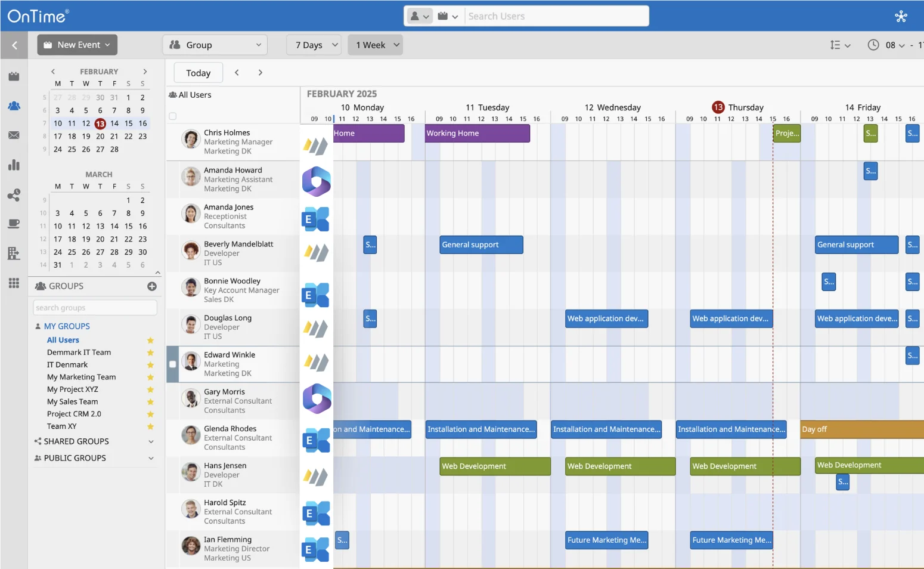The width and height of the screenshot is (924, 569).
Task: Open the calendar view from the left sidebar
Action: coord(14,76)
